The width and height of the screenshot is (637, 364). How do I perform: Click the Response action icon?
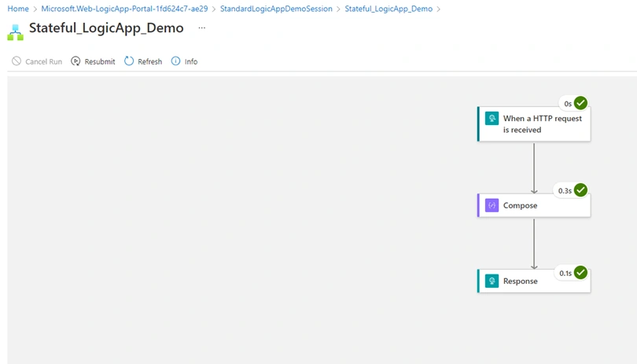[492, 281]
